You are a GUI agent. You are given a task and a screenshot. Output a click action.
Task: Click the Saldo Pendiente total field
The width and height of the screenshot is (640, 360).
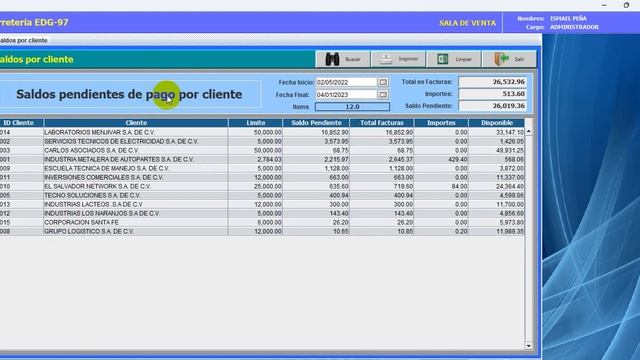492,106
